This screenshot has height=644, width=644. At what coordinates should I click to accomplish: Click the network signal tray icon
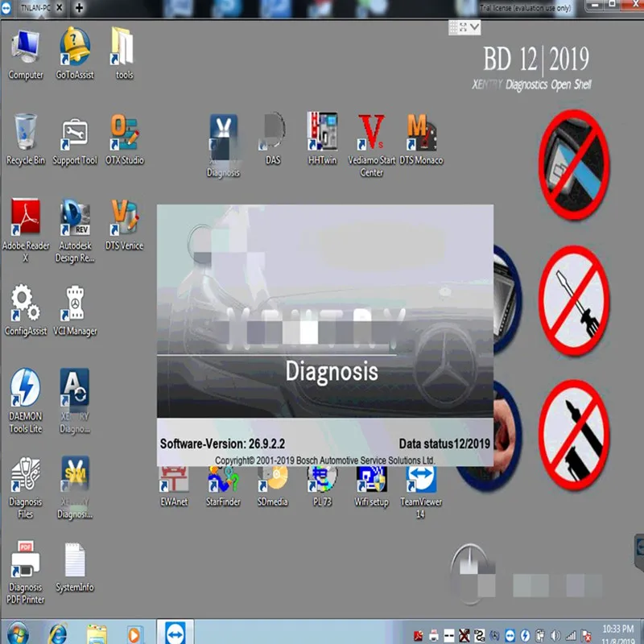coord(571,636)
